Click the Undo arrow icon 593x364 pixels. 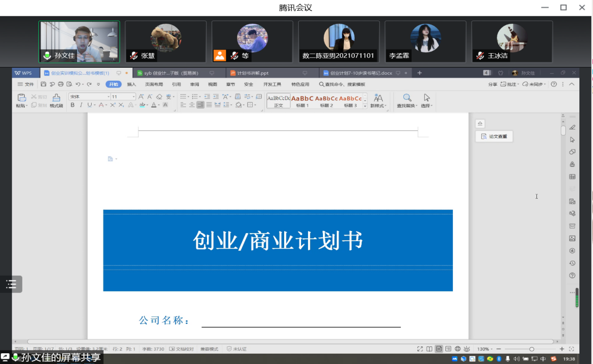[x=78, y=84]
